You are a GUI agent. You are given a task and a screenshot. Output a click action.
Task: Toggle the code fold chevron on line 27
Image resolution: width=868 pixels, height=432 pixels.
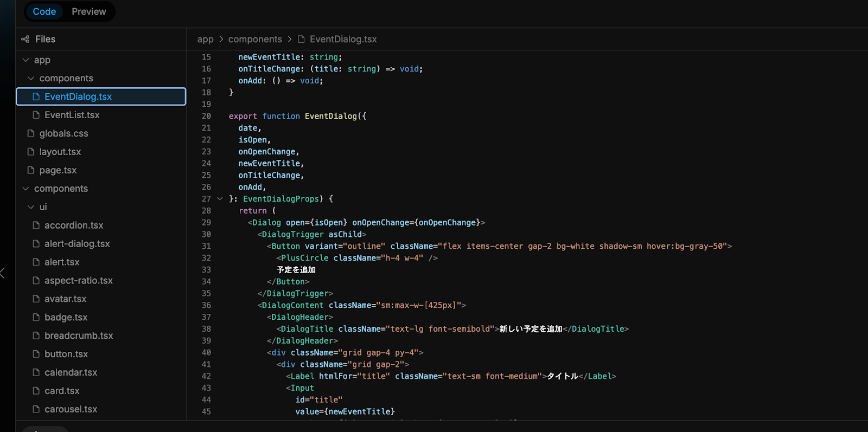point(220,199)
